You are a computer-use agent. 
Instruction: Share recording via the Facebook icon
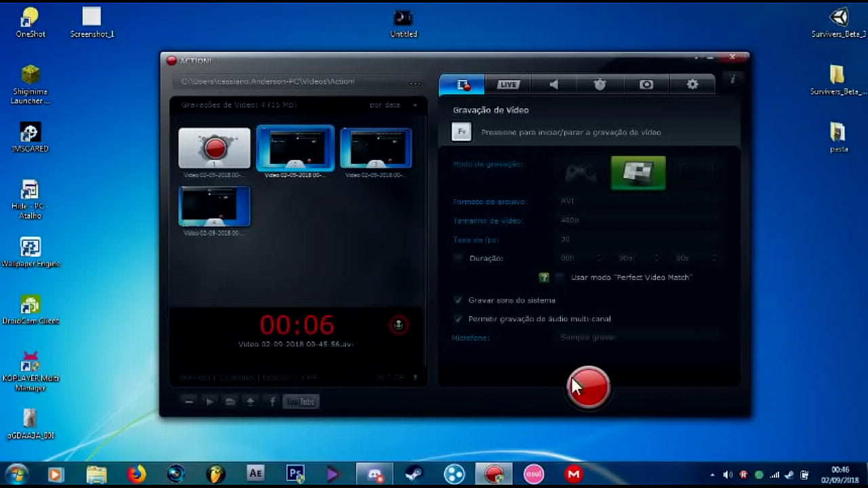click(272, 402)
